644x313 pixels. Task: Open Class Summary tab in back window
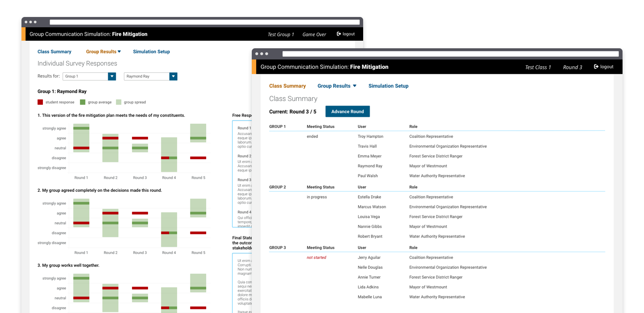(x=55, y=52)
